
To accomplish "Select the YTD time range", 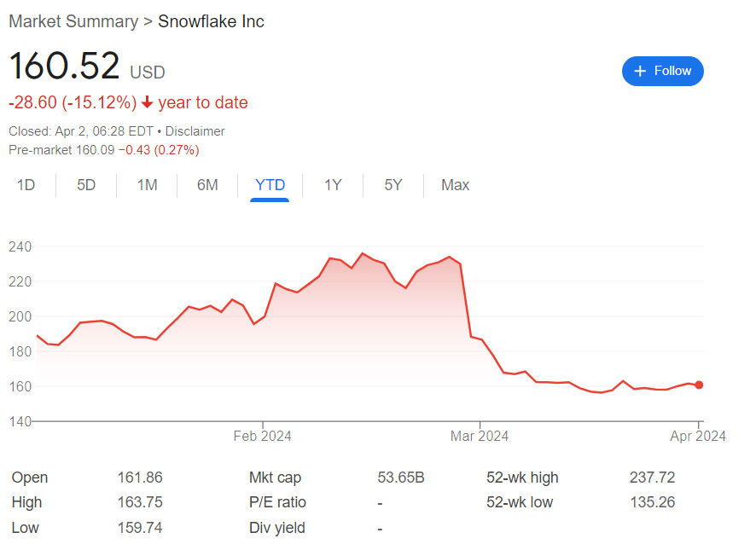I will [270, 185].
